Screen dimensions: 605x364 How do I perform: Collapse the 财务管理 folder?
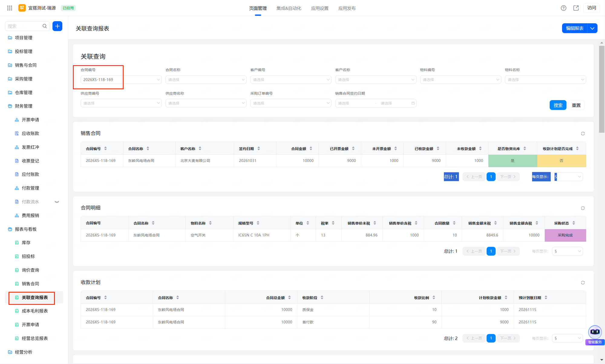click(24, 106)
